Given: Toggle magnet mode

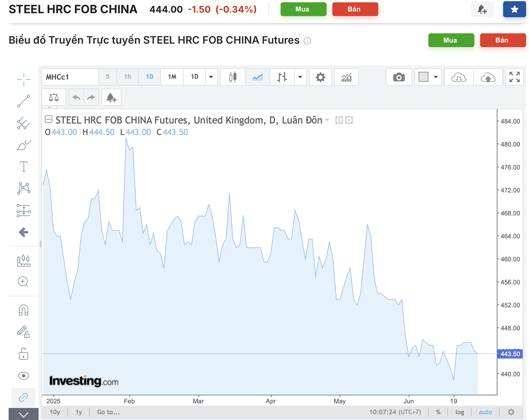Looking at the screenshot, I should click(x=24, y=310).
